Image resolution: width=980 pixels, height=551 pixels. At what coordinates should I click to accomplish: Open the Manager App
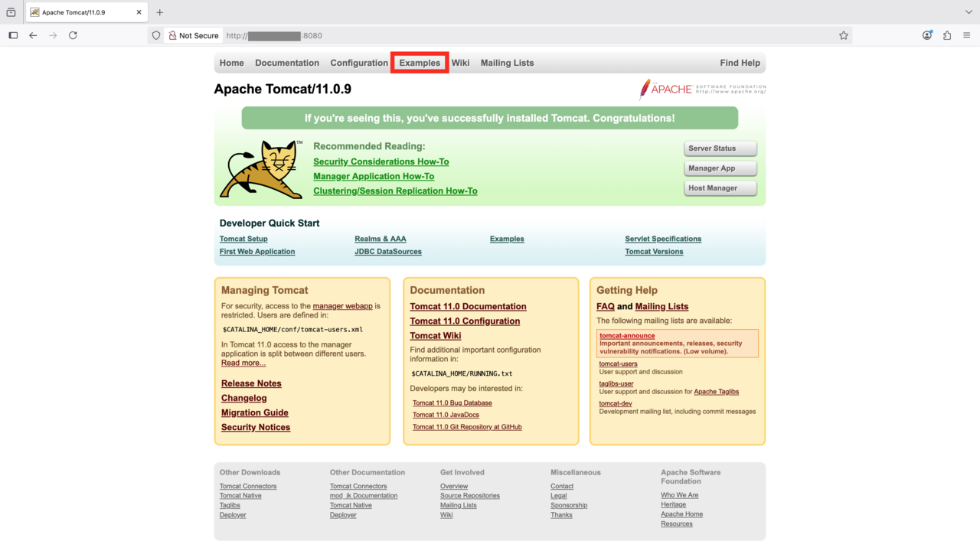click(720, 168)
